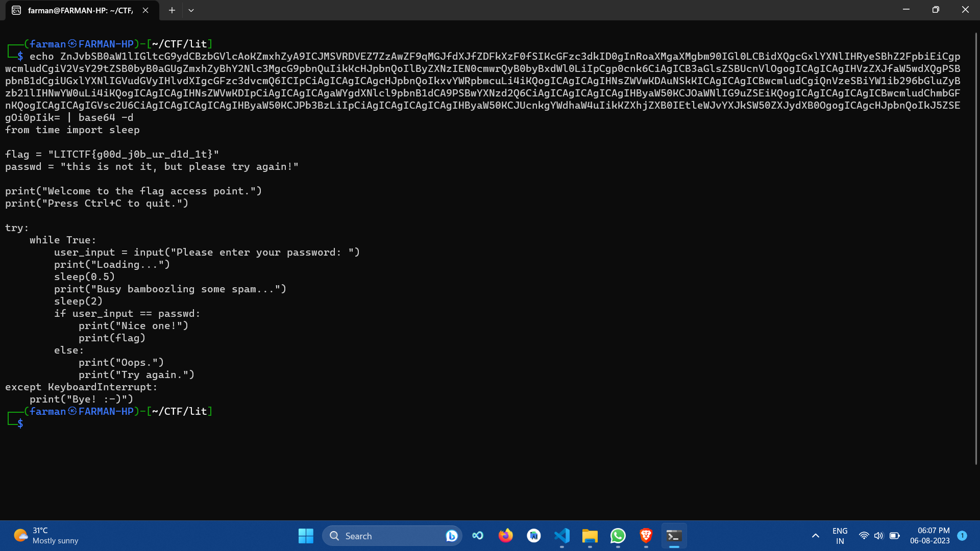Open the blue infinity-logo app in taskbar
Viewport: 980px width, 551px height.
click(478, 536)
